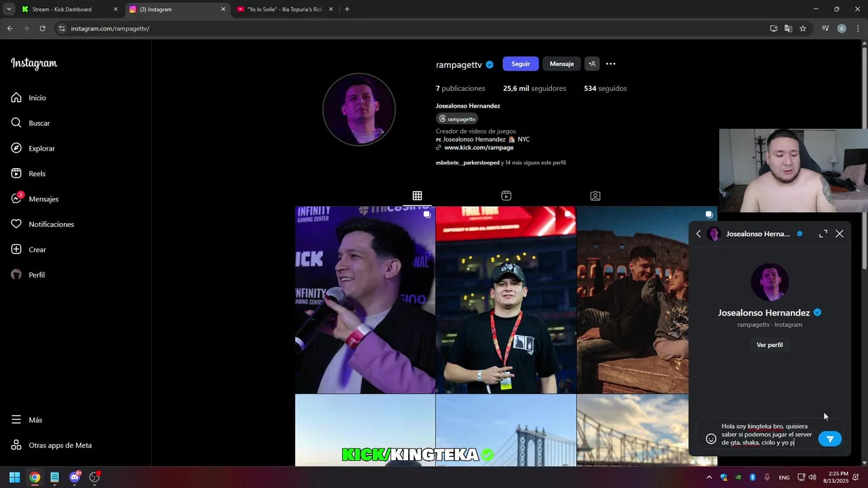The width and height of the screenshot is (868, 488).
Task: Reload the page
Action: point(42,28)
